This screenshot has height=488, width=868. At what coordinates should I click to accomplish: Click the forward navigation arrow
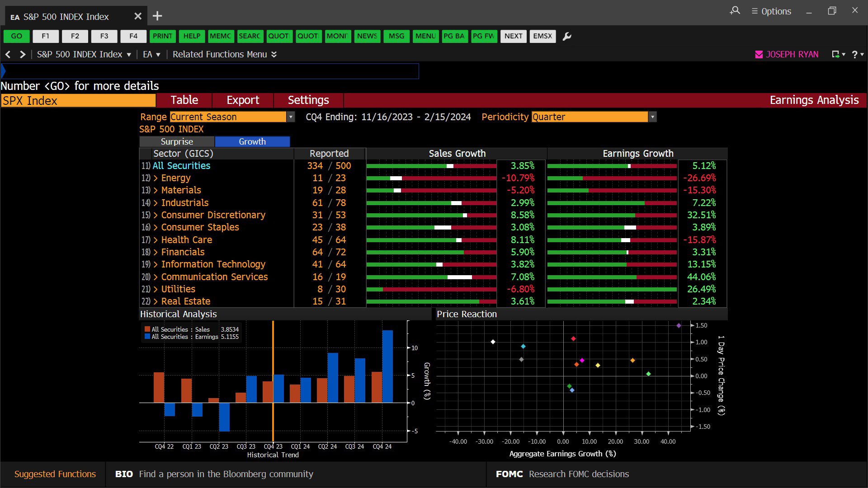[22, 54]
